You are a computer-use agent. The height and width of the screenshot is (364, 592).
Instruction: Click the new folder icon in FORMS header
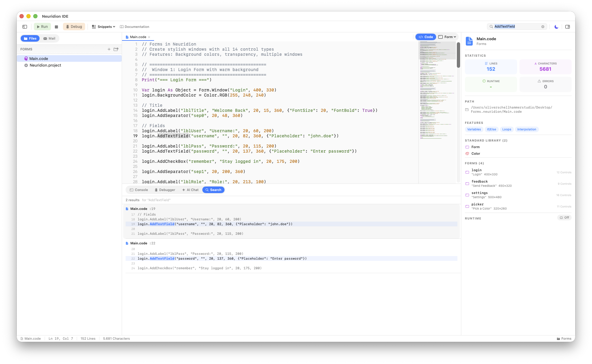click(116, 49)
